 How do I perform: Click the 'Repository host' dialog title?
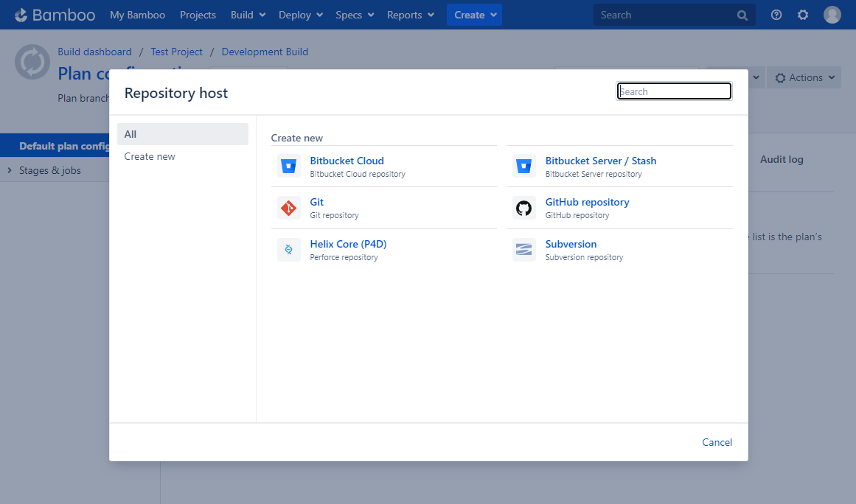175,94
